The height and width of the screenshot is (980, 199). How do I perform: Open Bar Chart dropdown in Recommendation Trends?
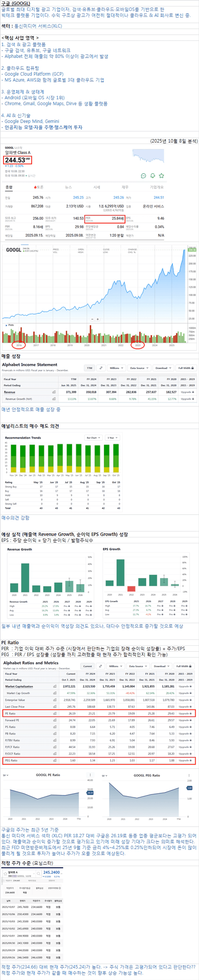point(93,438)
